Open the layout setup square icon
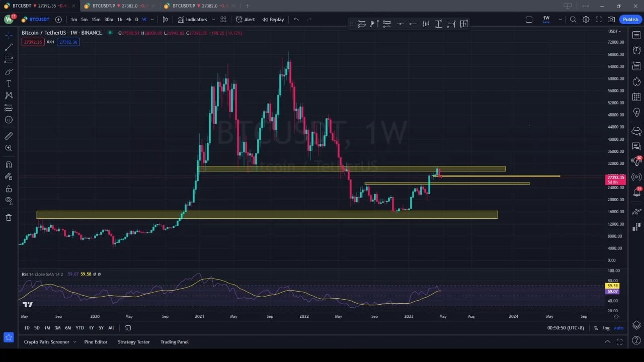 click(x=529, y=20)
